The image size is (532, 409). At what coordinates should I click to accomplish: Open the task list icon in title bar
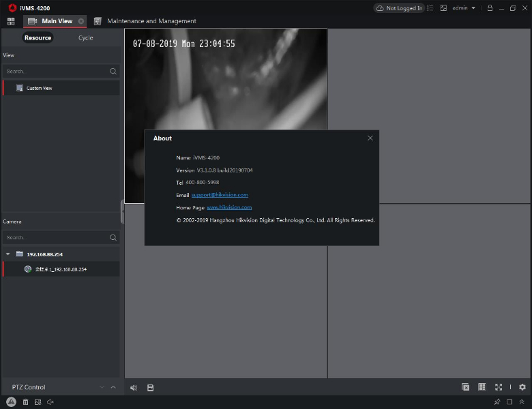pos(430,7)
